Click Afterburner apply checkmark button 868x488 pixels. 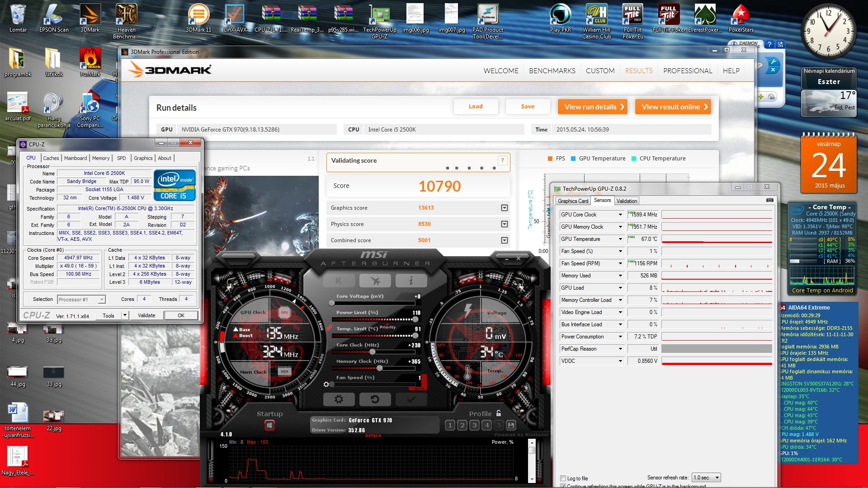411,399
